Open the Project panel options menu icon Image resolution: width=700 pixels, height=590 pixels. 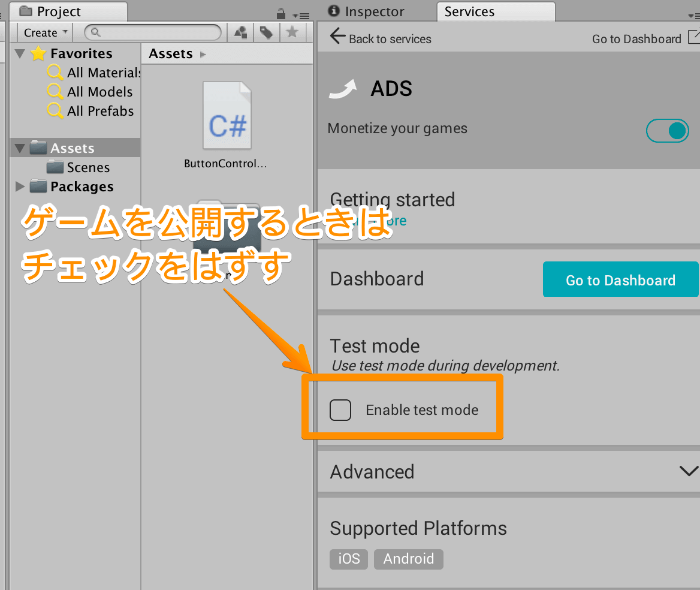click(302, 16)
